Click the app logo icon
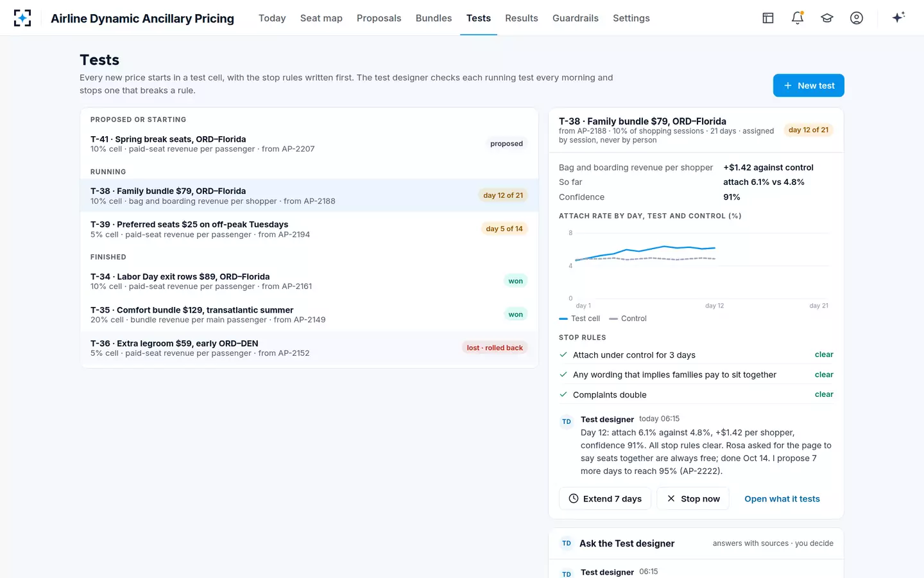The image size is (924, 578). 22,18
